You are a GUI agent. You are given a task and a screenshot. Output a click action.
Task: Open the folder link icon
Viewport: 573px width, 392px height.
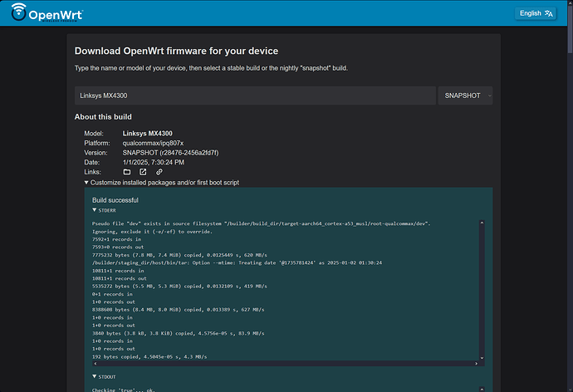point(127,172)
